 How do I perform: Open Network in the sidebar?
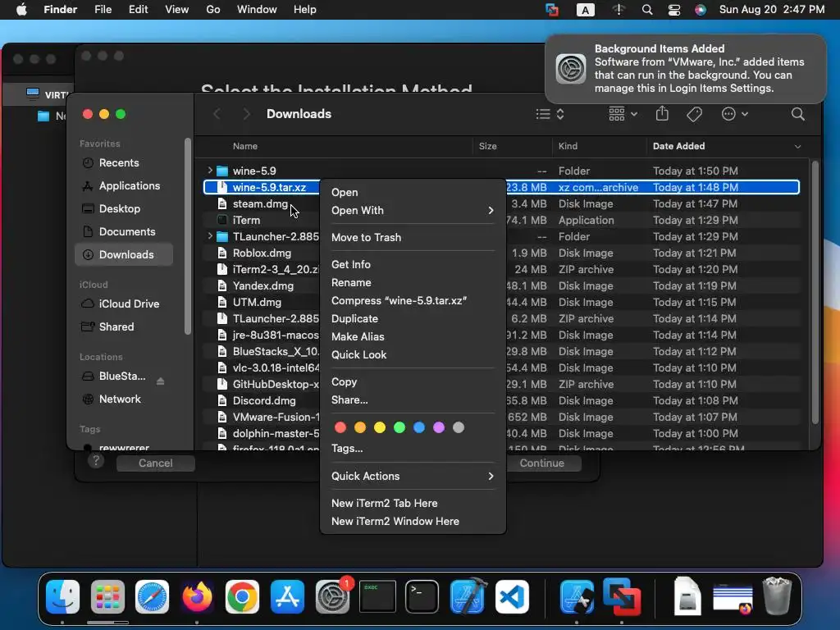(125, 399)
